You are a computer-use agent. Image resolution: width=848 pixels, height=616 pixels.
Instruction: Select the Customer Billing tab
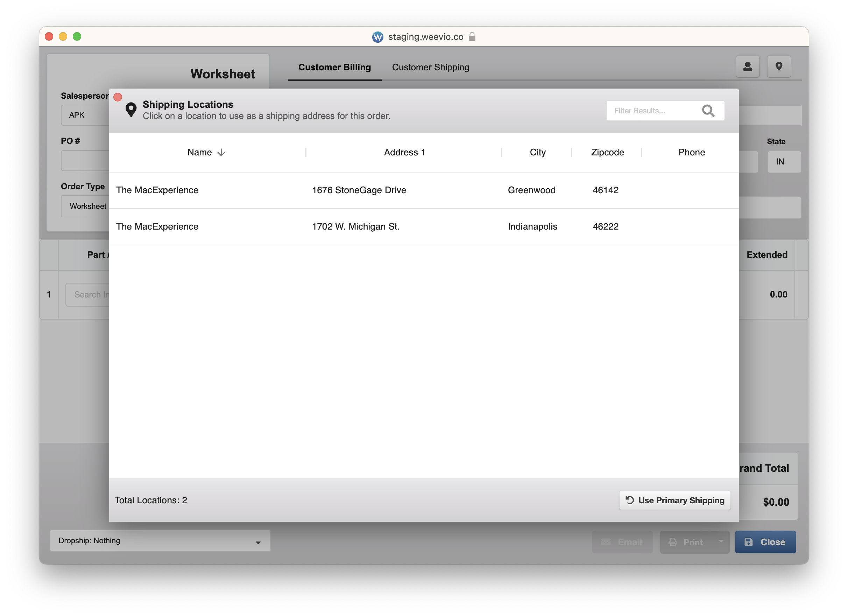point(334,67)
